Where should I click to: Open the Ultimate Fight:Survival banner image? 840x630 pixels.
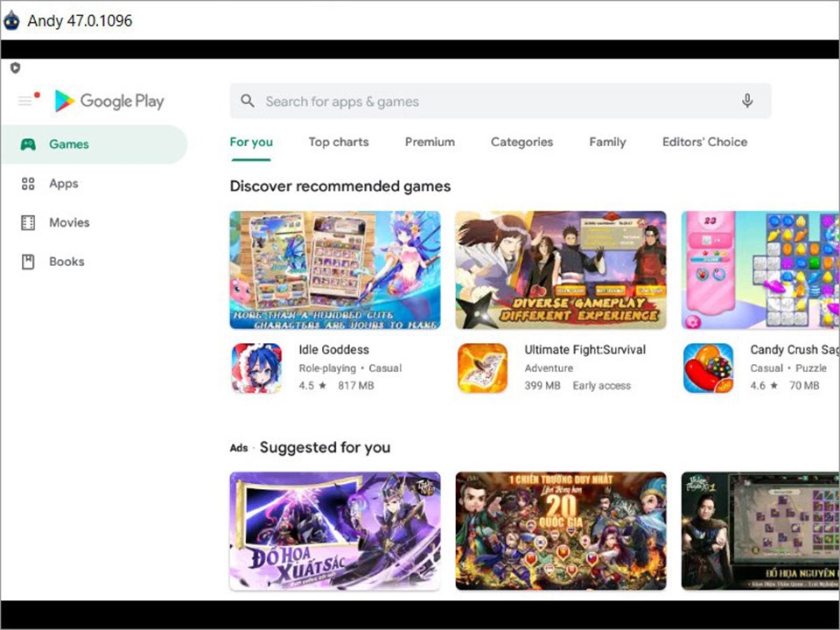[561, 270]
